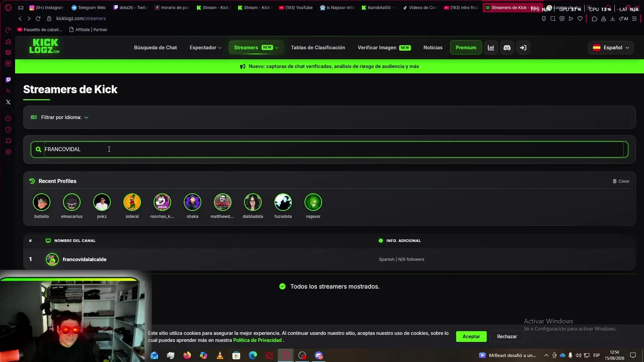Click the Opera GX menu logo

8,8
